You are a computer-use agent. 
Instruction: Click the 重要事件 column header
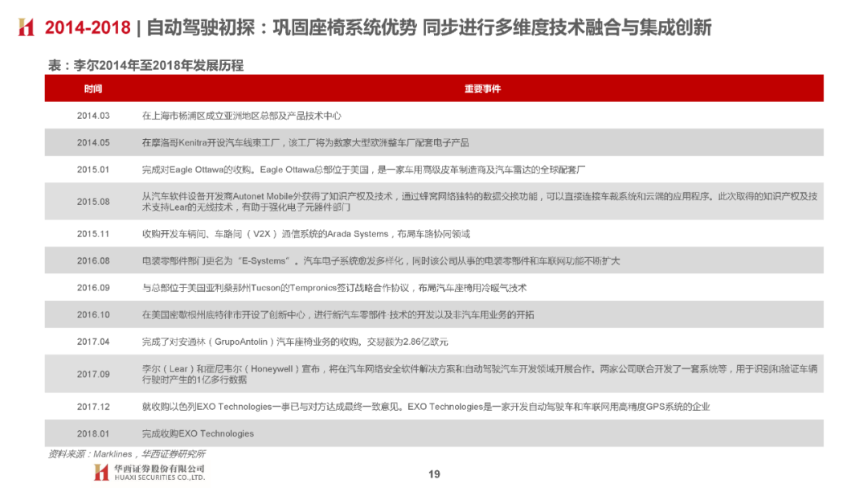click(482, 88)
